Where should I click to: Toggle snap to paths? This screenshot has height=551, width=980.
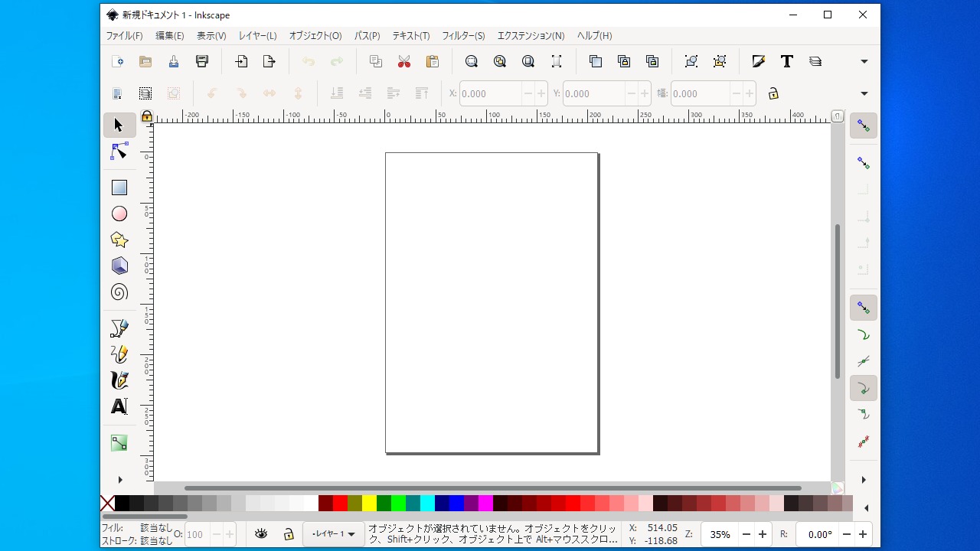click(x=864, y=334)
